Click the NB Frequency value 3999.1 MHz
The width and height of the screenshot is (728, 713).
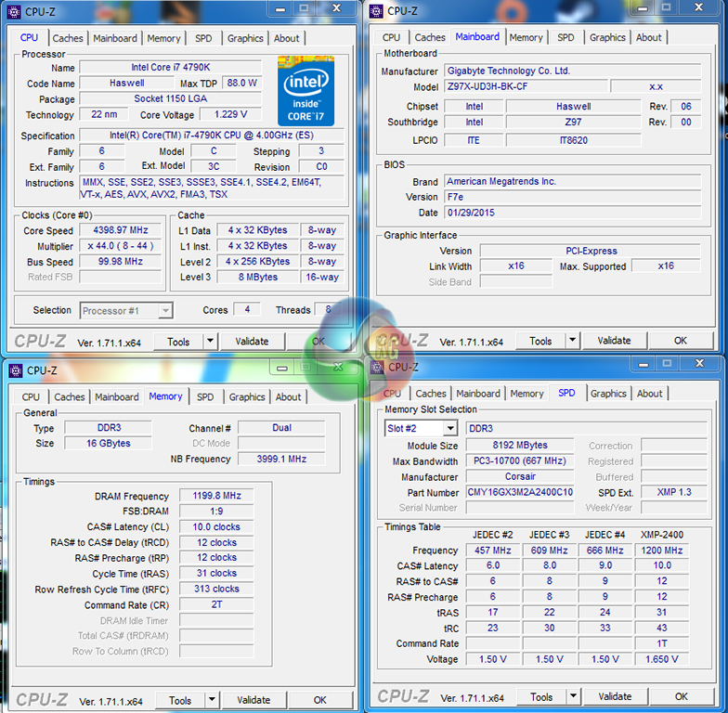(282, 459)
